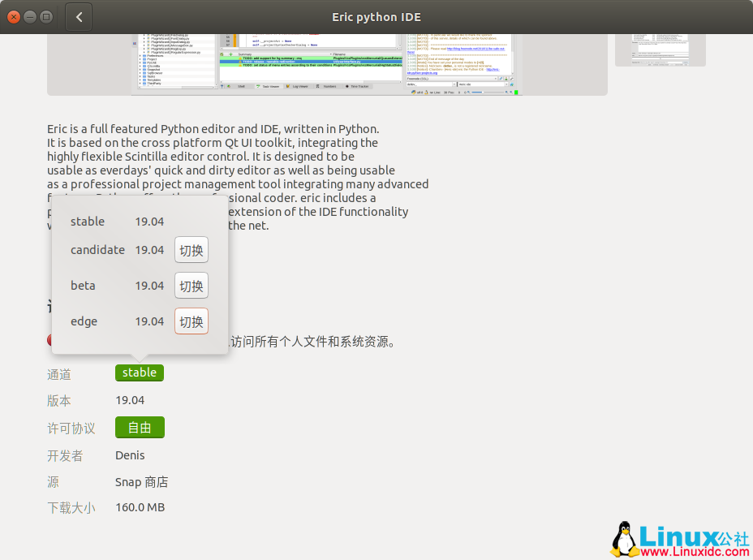The width and height of the screenshot is (753, 560).
Task: Click the Eric python IDE window title
Action: coord(376,17)
